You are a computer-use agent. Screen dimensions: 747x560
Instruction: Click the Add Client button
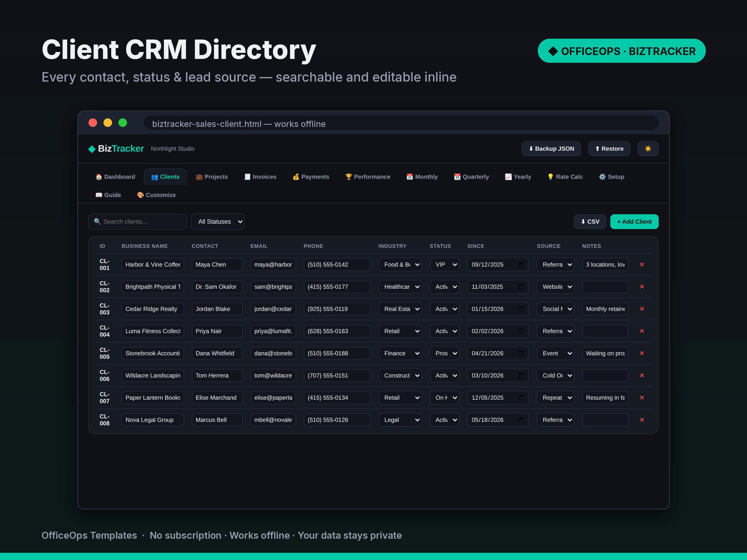pyautogui.click(x=634, y=222)
